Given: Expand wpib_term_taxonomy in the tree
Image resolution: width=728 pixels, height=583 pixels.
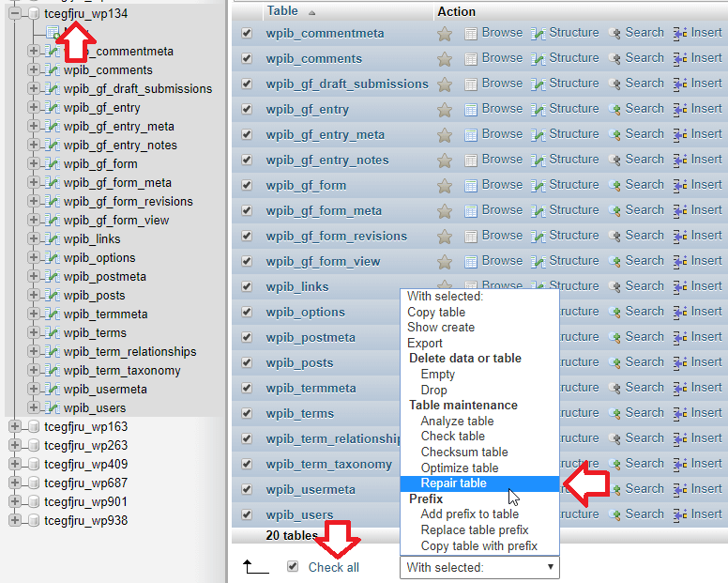Looking at the screenshot, I should pos(34,370).
